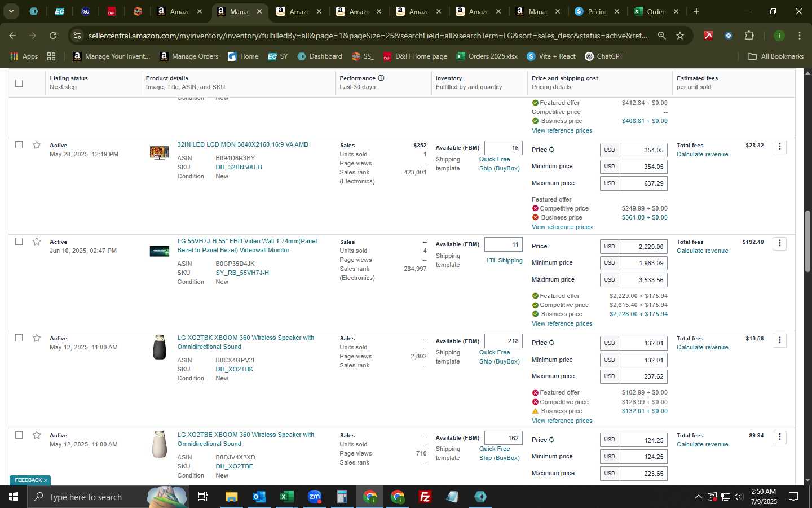Toggle the select-all checkbox in header

(19, 83)
